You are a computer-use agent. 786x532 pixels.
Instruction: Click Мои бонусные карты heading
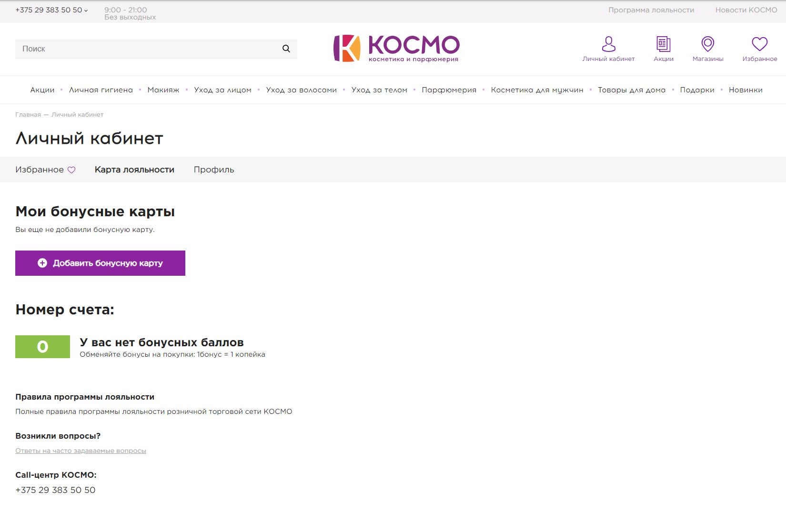click(95, 211)
